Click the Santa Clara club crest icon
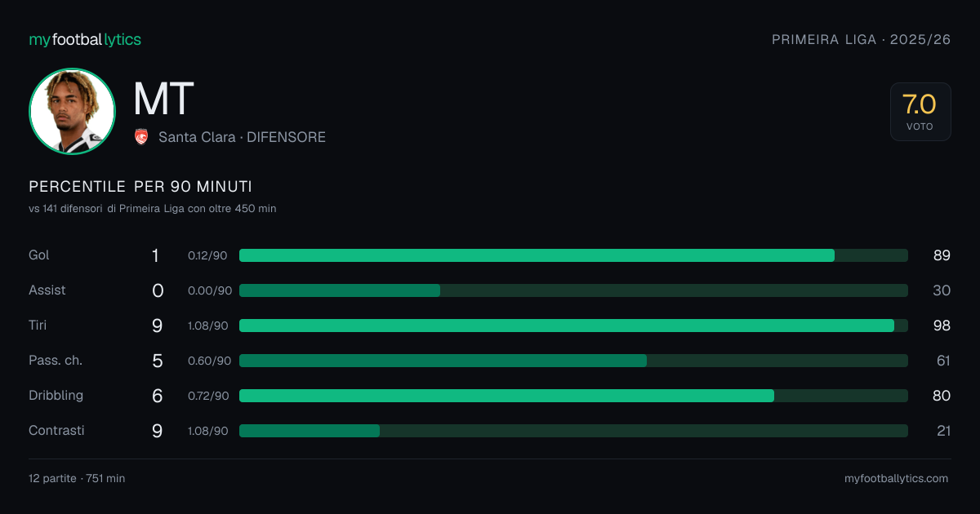The width and height of the screenshot is (980, 514). point(141,137)
